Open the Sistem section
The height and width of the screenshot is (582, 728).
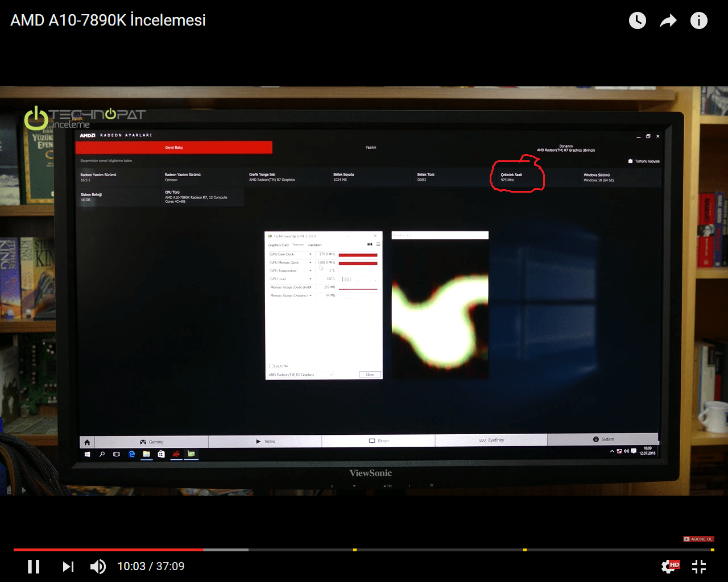click(x=603, y=439)
